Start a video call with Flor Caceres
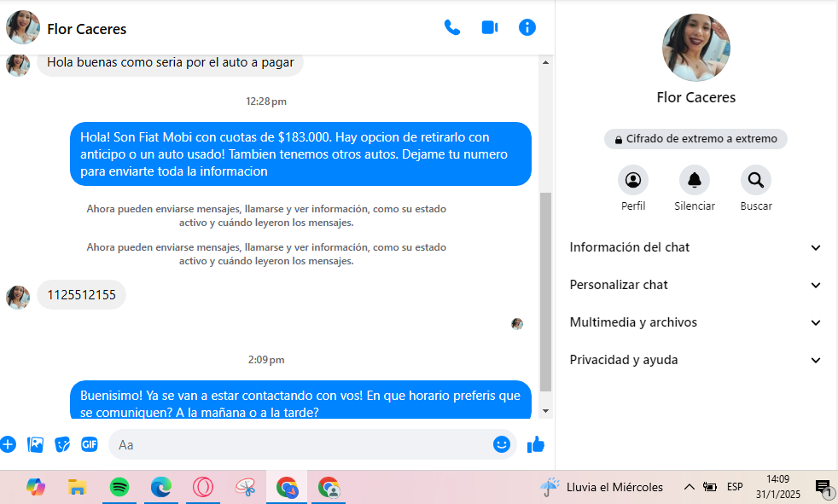The width and height of the screenshot is (838, 504). pos(490,27)
